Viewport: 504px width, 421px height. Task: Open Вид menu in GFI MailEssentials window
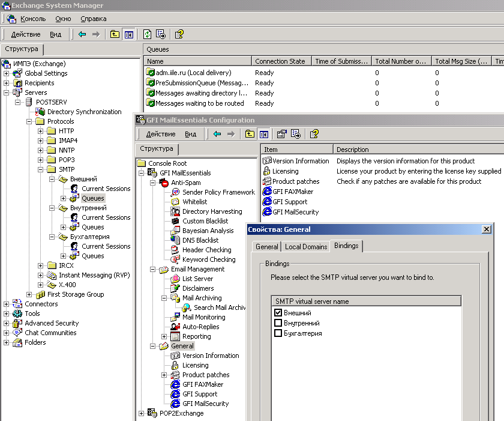[x=190, y=134]
